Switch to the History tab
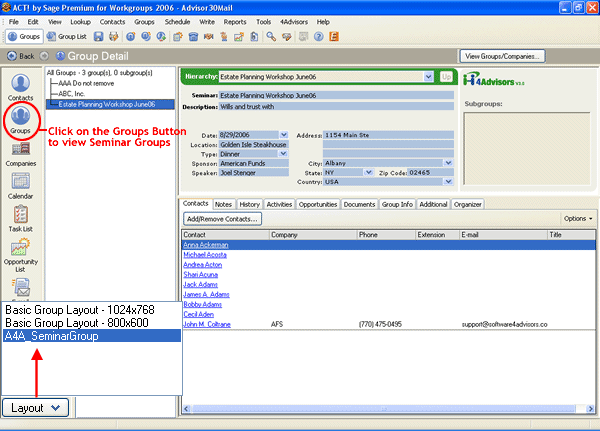600x431 pixels. (249, 204)
